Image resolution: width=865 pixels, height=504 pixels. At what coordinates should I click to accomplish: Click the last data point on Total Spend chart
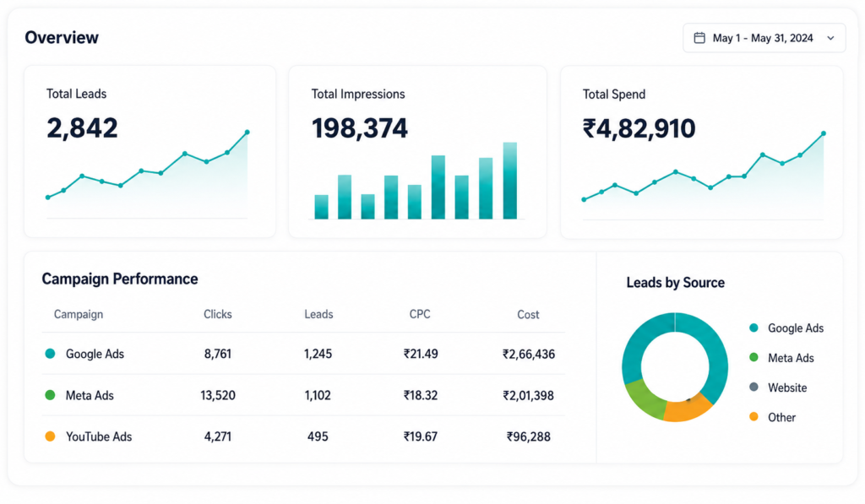click(824, 133)
